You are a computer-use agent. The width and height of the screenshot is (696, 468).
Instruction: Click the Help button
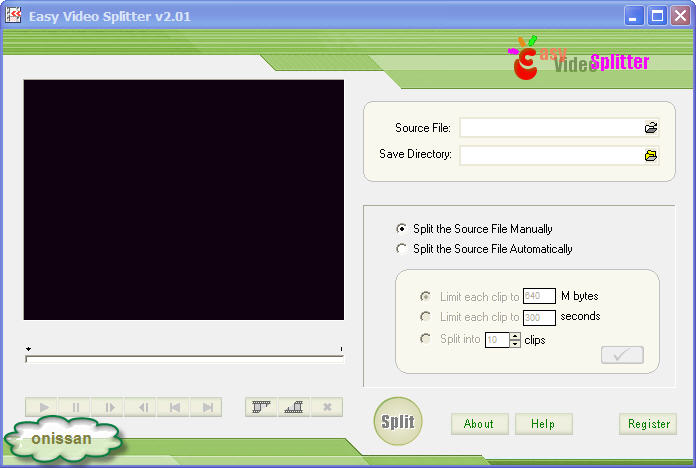tap(543, 424)
